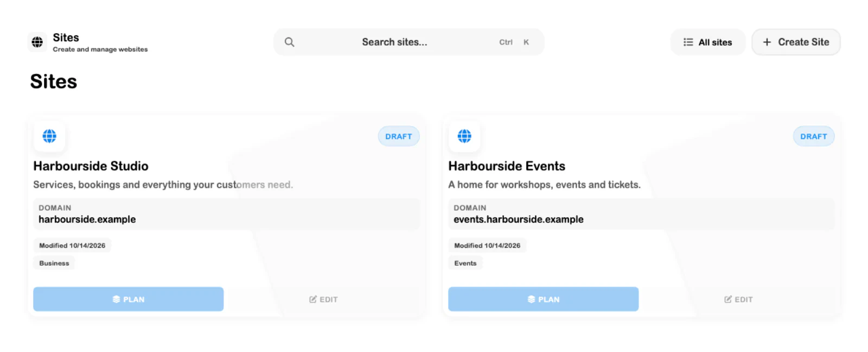Click the PLAN button for Harbourside Studio
This screenshot has width=868, height=352.
pyautogui.click(x=129, y=299)
